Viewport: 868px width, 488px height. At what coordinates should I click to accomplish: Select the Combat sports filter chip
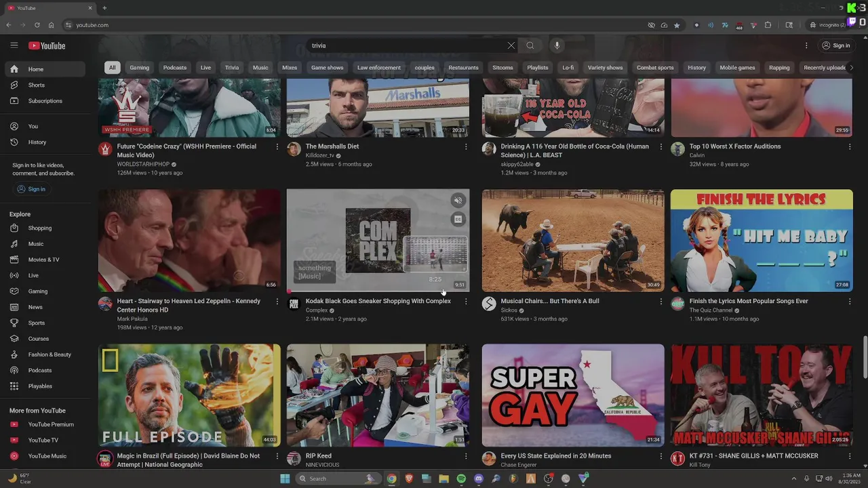655,68
